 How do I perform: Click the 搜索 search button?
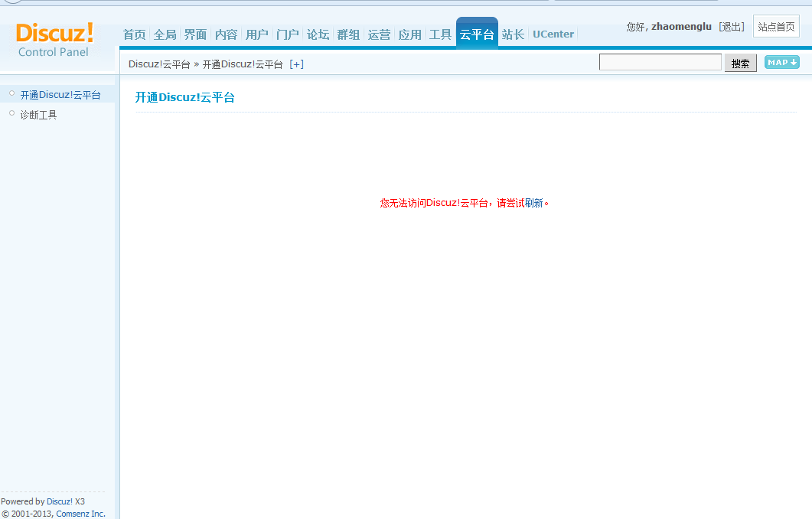point(741,64)
